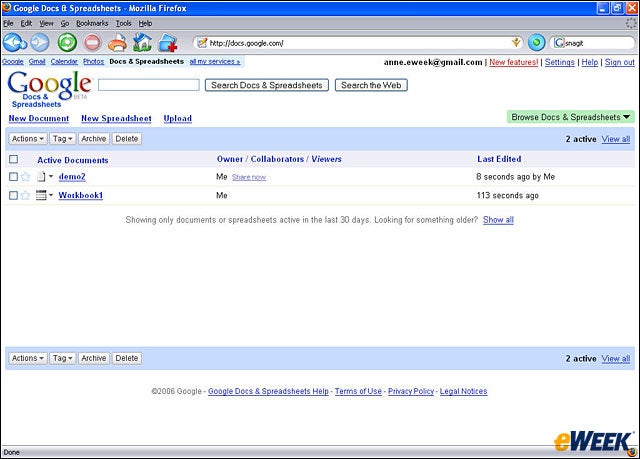This screenshot has width=640, height=459.
Task: Check the select-all checkbox beside Active Documents
Action: pyautogui.click(x=13, y=159)
